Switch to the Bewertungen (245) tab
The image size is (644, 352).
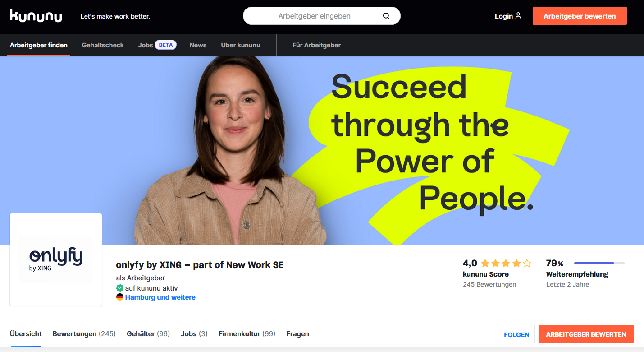click(84, 334)
